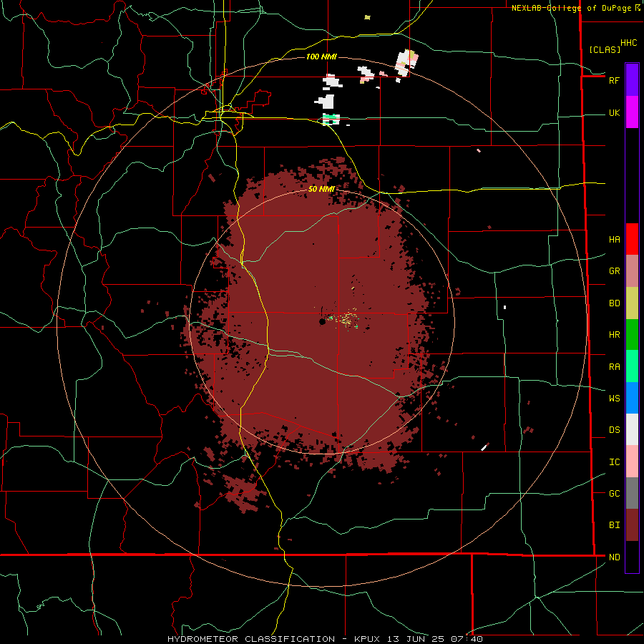This screenshot has height=644, width=644.
Task: Click the RF legend label
Action: pos(614,80)
